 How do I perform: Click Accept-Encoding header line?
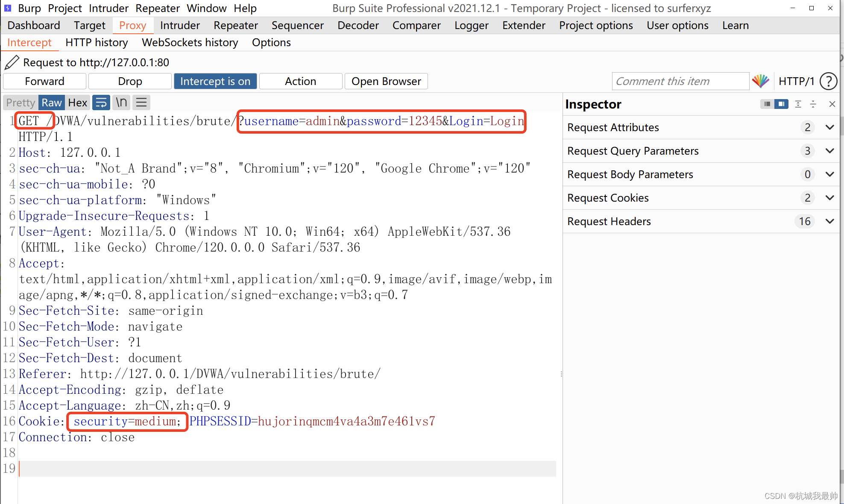pos(121,390)
